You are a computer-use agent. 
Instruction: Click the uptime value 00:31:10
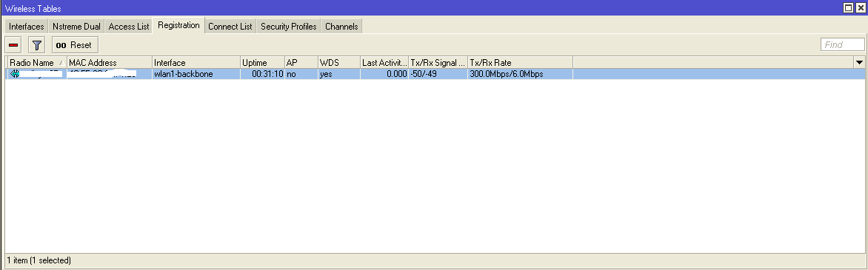[x=267, y=73]
